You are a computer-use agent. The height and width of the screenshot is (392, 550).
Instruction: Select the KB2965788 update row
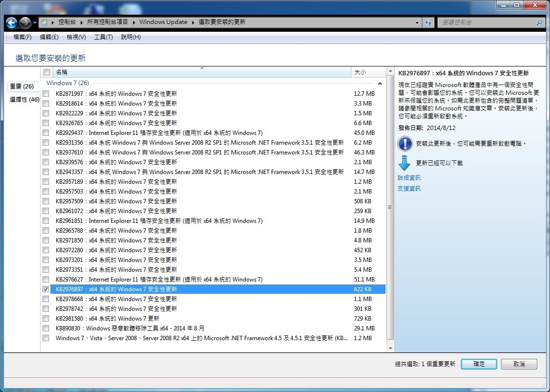pos(218,231)
